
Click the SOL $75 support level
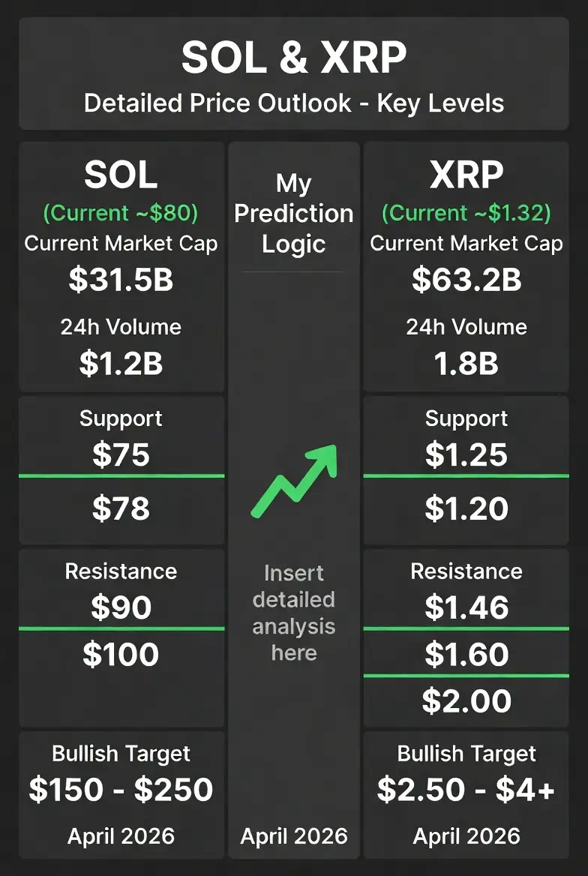[x=121, y=454]
